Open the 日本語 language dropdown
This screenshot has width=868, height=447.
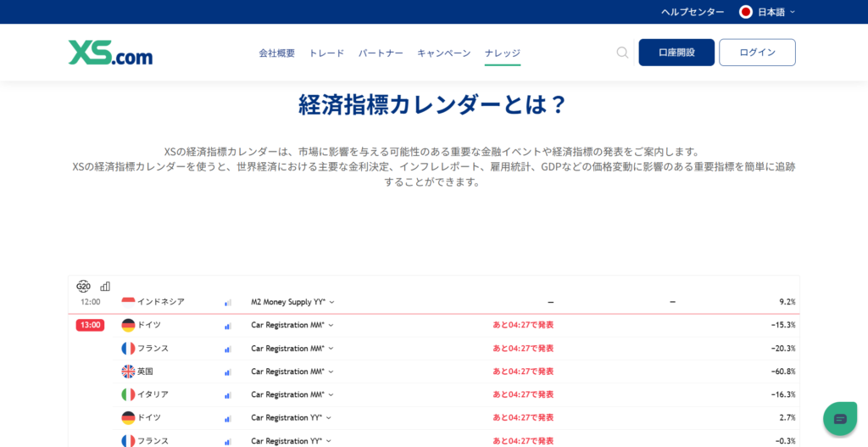click(775, 12)
